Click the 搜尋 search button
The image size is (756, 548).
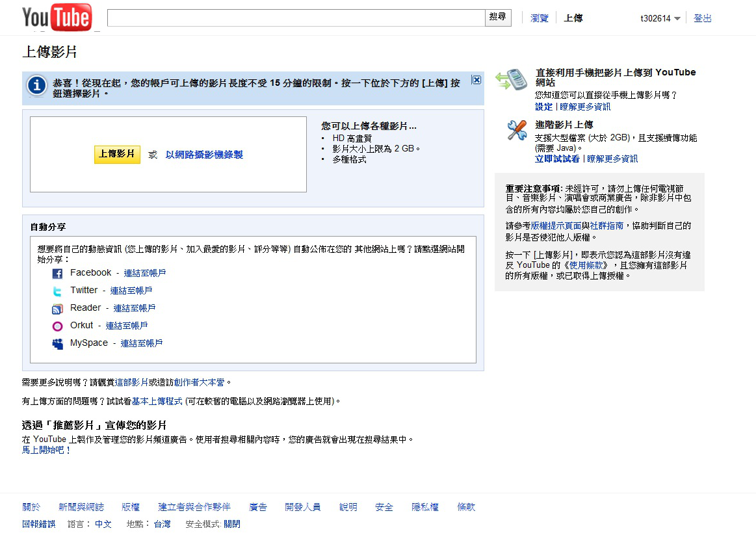tap(497, 18)
